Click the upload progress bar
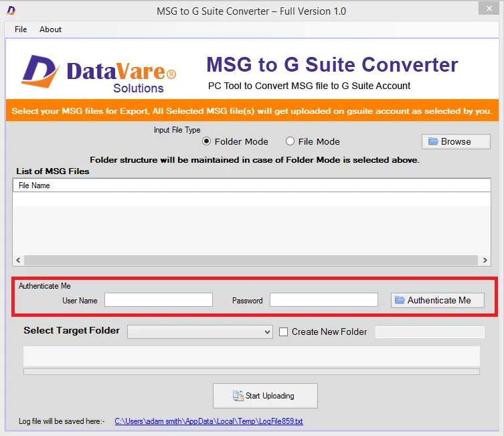This screenshot has height=436, width=504. [x=252, y=372]
